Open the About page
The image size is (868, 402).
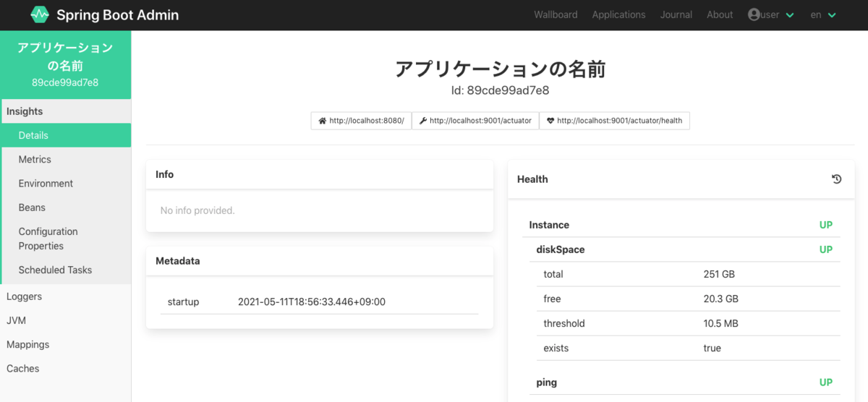(x=720, y=14)
